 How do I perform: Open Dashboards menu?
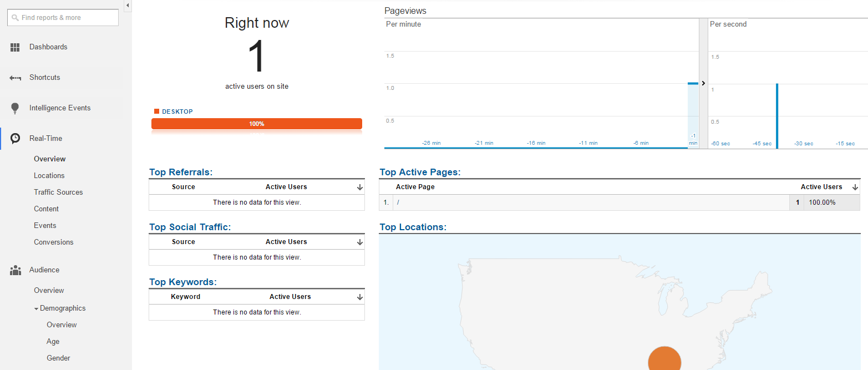point(48,47)
